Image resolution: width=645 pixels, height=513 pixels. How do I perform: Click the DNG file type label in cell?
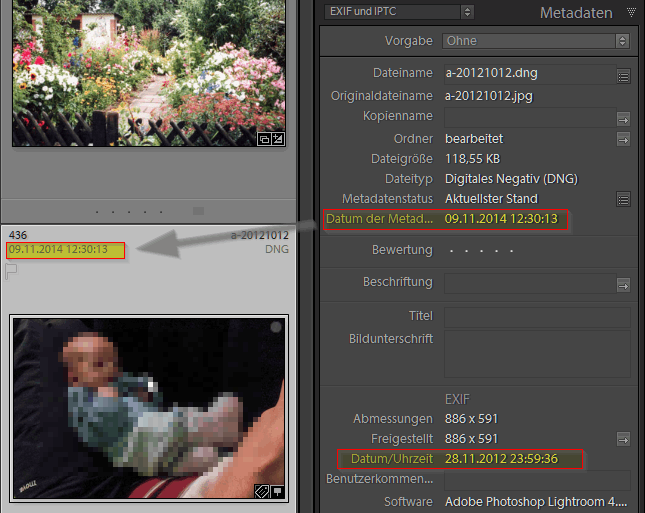pyautogui.click(x=277, y=249)
